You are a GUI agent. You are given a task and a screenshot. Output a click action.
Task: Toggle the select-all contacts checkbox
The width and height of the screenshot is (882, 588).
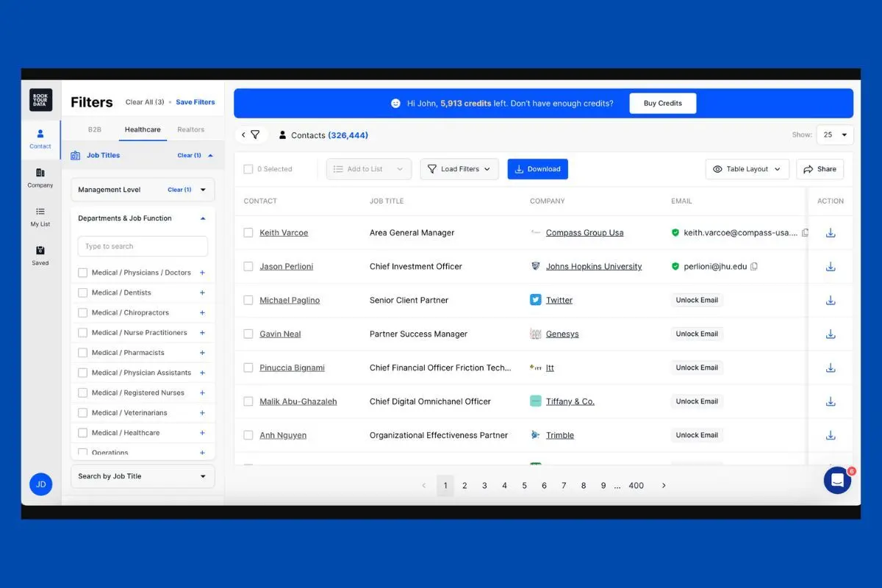(248, 169)
